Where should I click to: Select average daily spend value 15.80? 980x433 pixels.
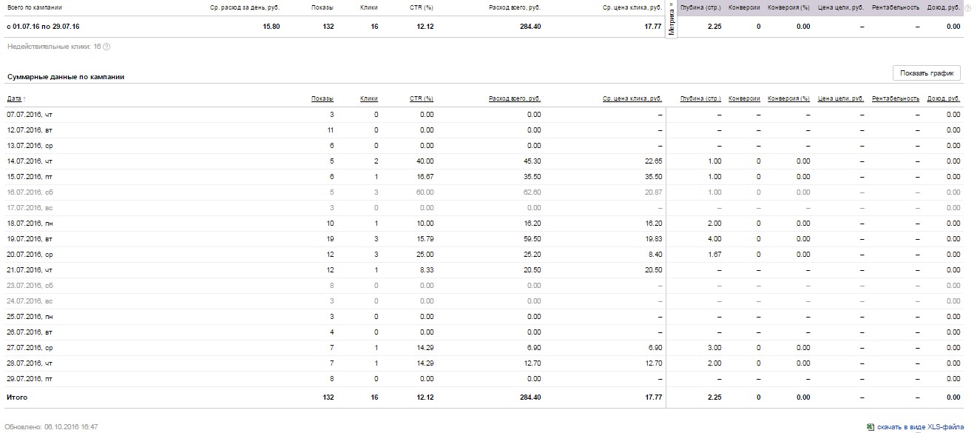pyautogui.click(x=271, y=27)
